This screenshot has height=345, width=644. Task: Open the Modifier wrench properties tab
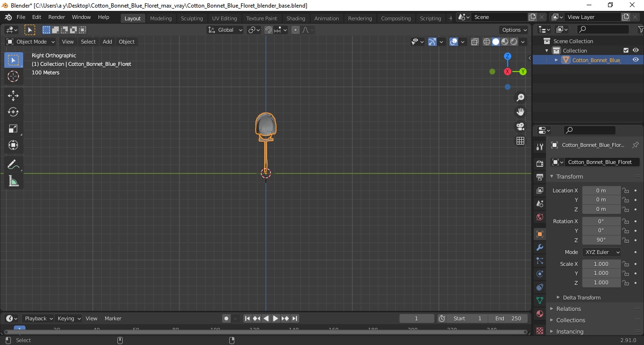(x=539, y=247)
